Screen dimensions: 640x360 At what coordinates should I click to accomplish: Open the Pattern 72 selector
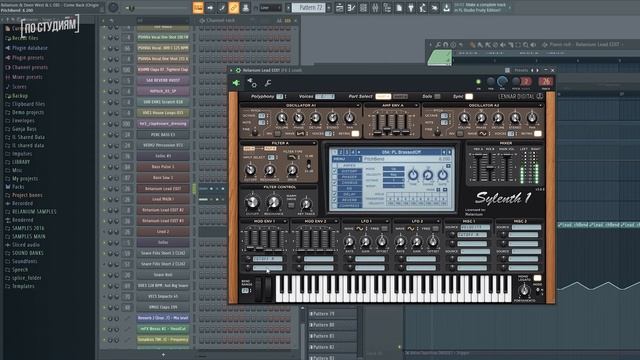308,8
